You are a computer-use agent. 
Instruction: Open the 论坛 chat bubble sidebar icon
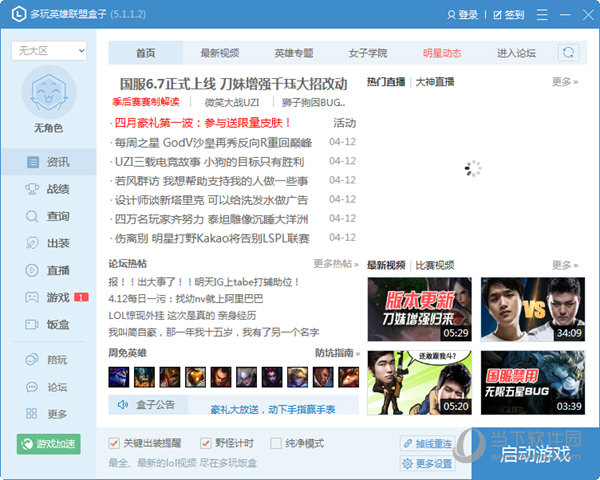click(x=32, y=387)
